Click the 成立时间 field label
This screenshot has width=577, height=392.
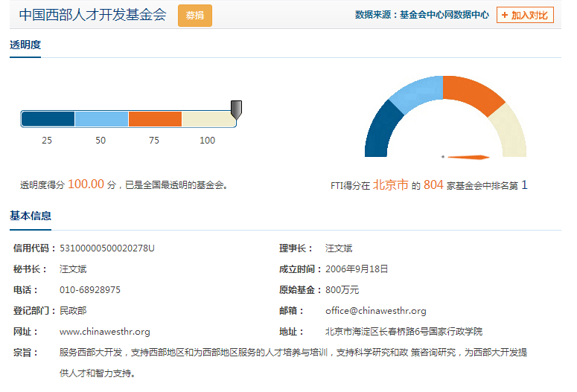point(300,269)
